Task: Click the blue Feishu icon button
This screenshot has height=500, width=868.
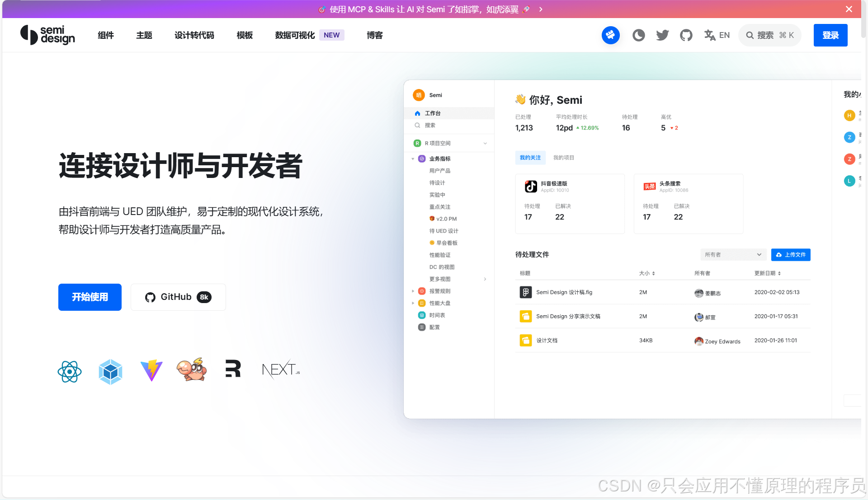Action: pyautogui.click(x=610, y=35)
